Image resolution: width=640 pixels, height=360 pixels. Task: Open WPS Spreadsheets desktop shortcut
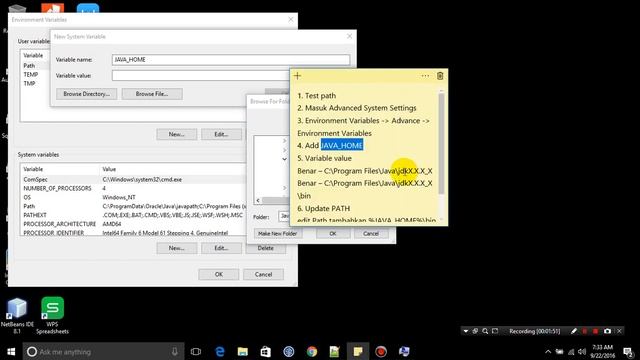[x=52, y=316]
